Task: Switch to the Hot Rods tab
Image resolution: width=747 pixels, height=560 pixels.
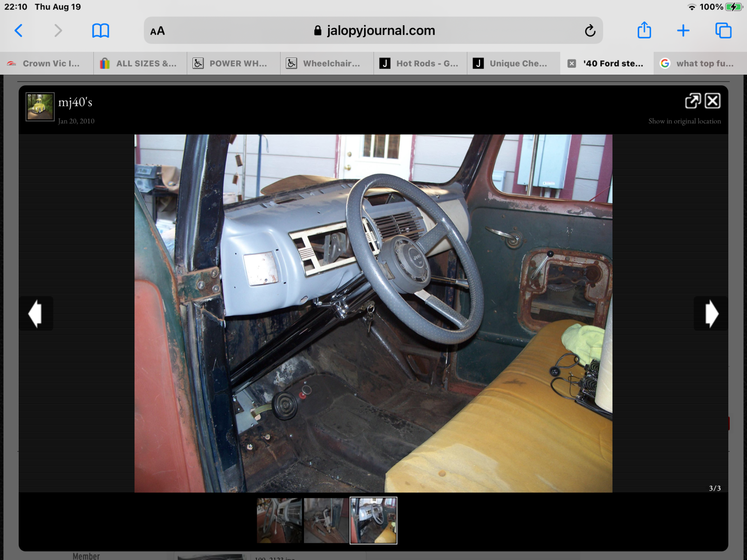Action: coord(420,63)
